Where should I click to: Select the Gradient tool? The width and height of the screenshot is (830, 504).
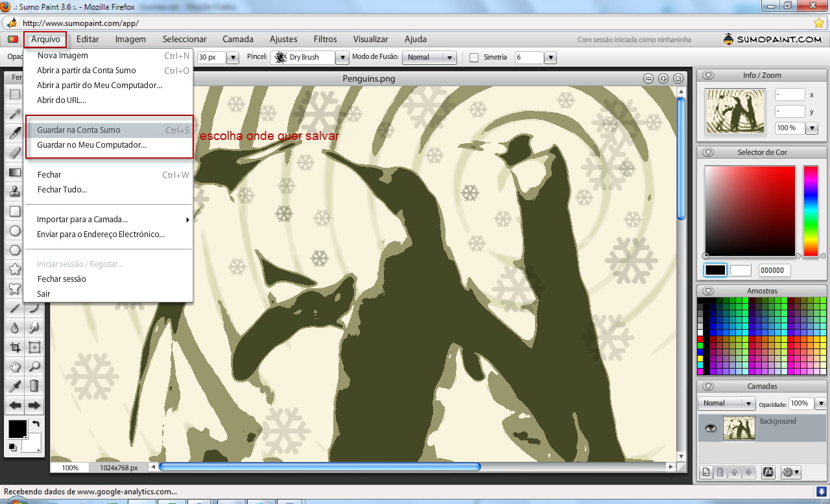(x=14, y=172)
